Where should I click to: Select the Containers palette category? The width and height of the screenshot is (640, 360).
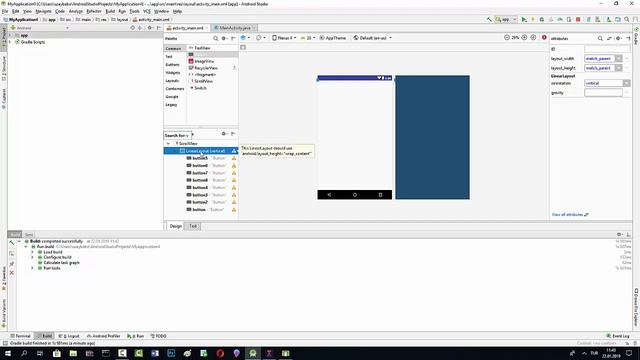coord(175,89)
